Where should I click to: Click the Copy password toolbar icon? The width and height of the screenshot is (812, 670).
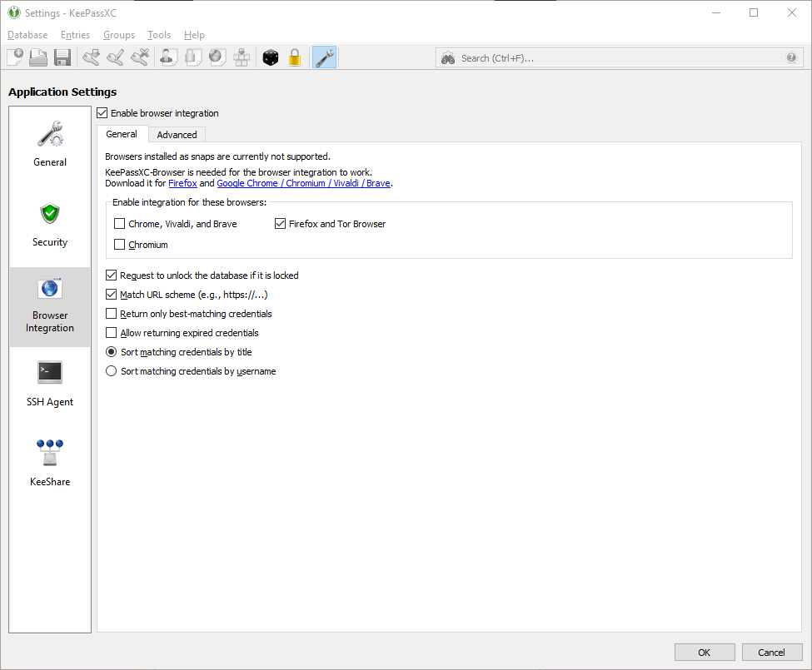pyautogui.click(x=192, y=57)
